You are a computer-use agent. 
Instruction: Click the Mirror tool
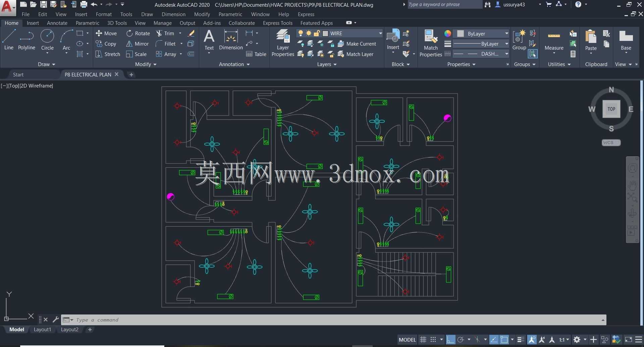click(138, 44)
